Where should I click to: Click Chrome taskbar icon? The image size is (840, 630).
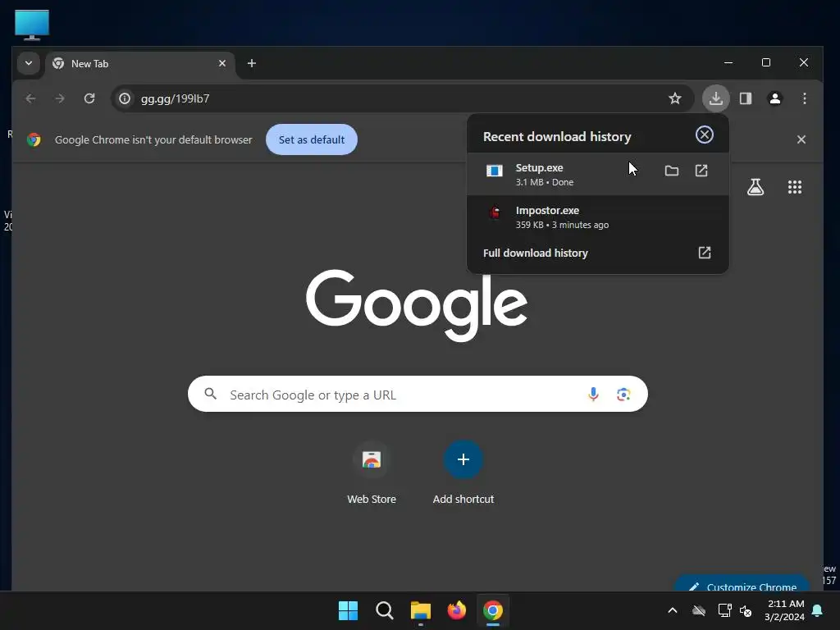(493, 610)
